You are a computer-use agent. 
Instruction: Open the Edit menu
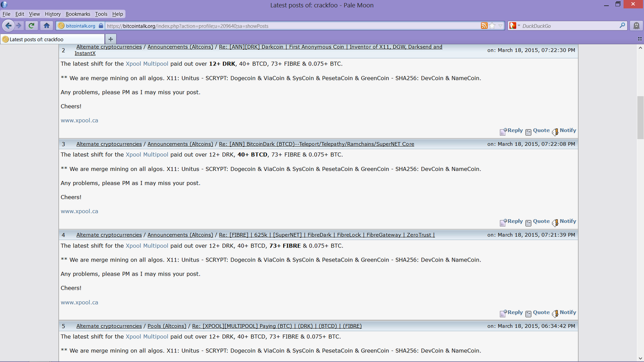coord(20,14)
